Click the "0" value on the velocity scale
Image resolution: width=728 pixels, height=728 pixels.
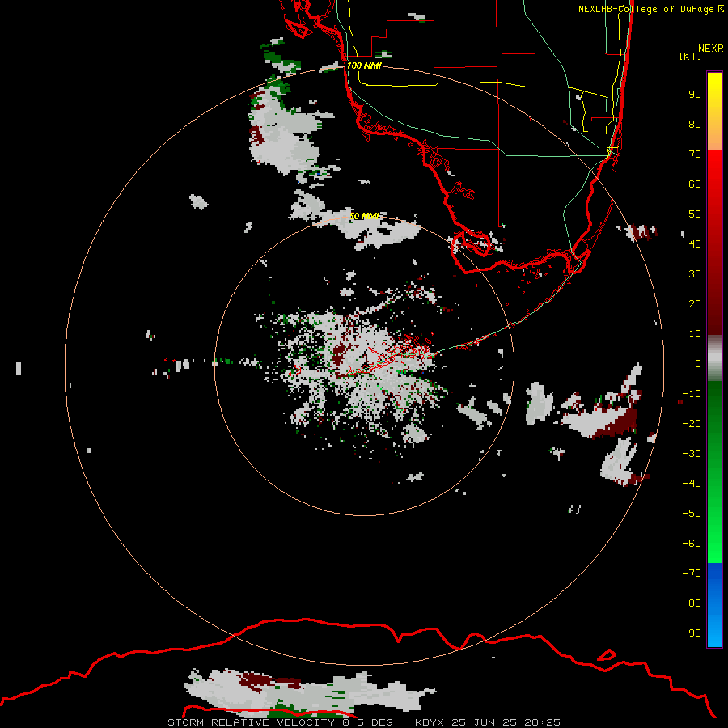click(698, 364)
